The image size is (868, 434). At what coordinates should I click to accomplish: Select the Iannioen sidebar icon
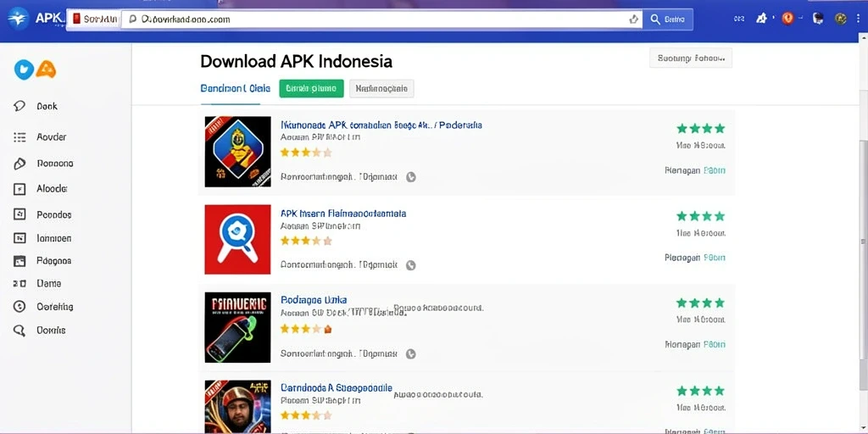pyautogui.click(x=42, y=238)
